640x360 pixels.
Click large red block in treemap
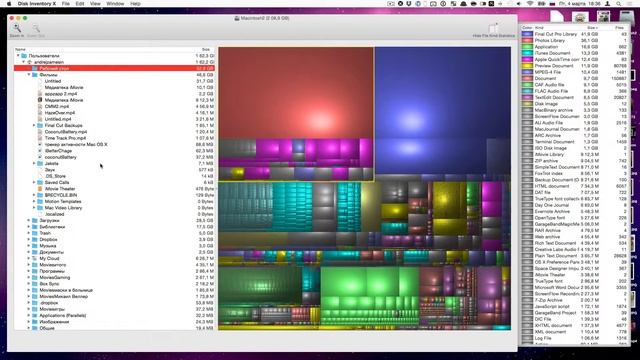(296, 93)
